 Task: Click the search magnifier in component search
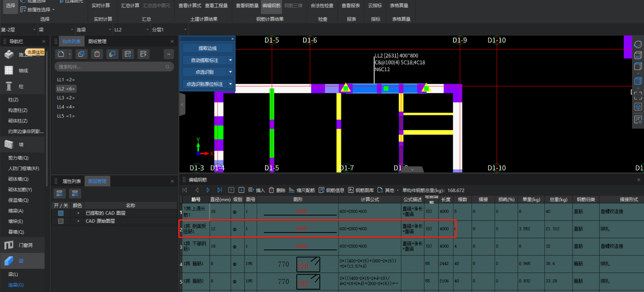click(167, 67)
